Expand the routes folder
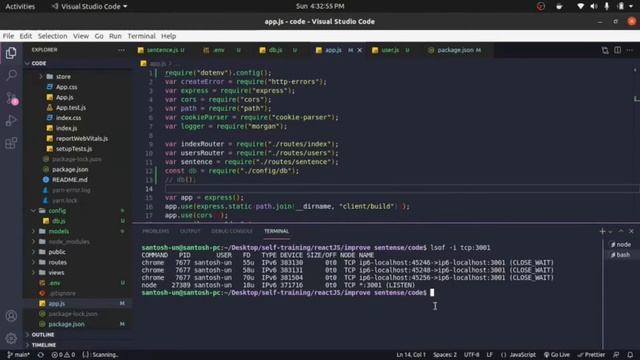This screenshot has width=640, height=360. 58,262
